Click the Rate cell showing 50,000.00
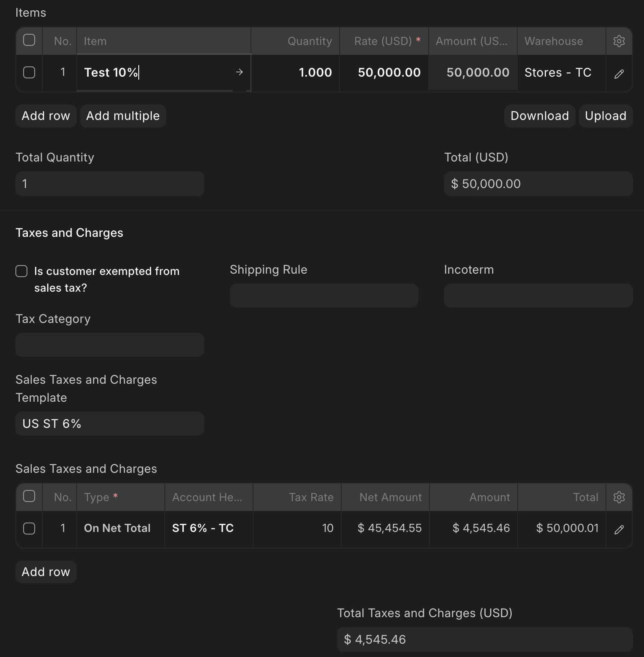 [x=384, y=73]
